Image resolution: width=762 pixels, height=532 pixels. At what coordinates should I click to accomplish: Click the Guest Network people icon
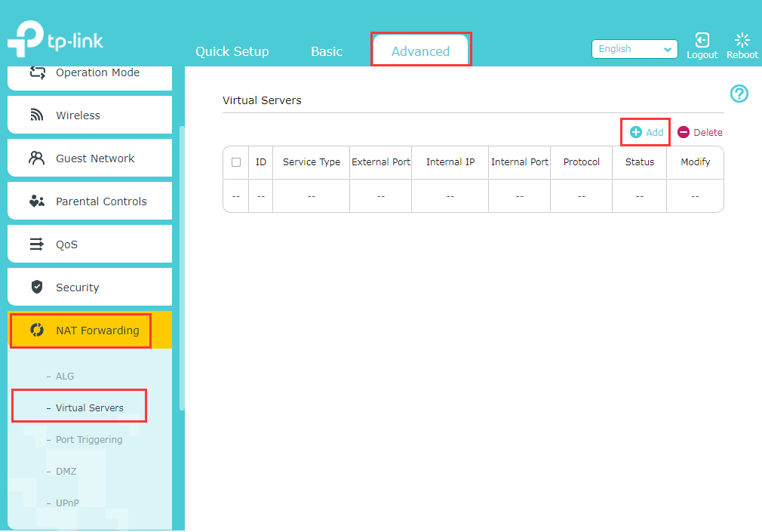point(36,158)
